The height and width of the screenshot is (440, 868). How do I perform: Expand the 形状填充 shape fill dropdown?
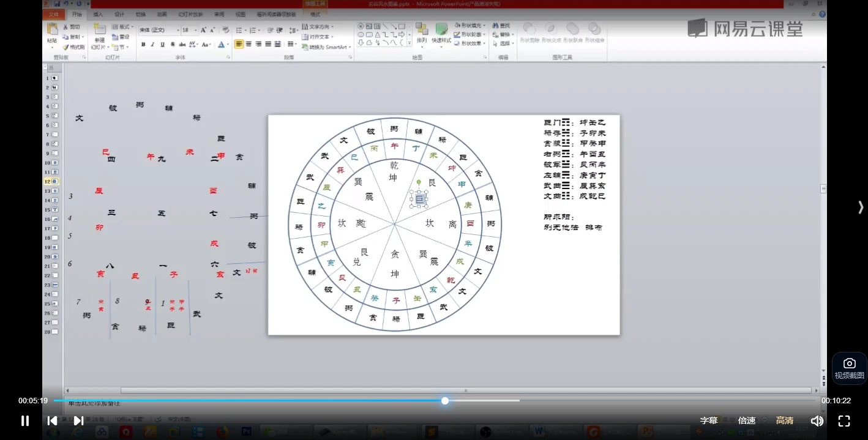point(484,25)
